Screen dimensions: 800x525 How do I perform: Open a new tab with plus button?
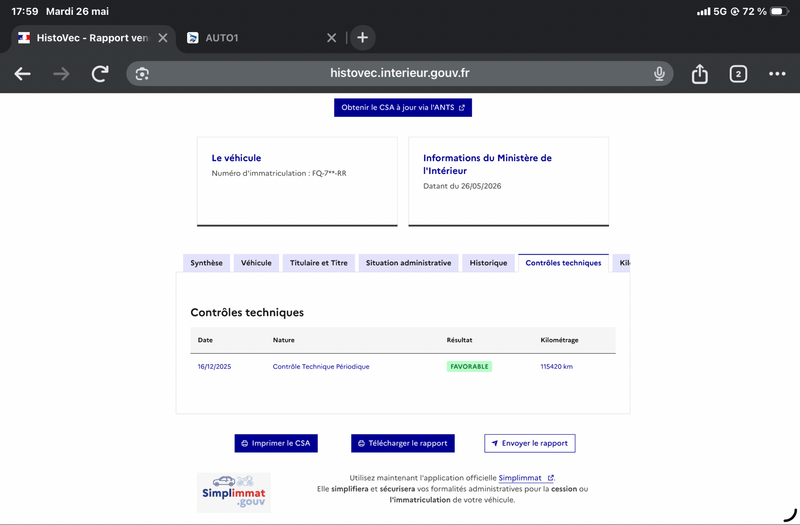(x=362, y=38)
